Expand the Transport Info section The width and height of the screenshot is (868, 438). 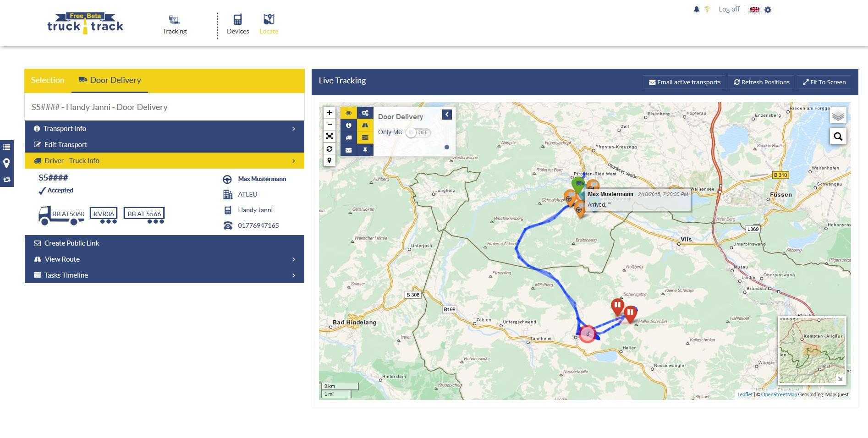click(x=165, y=129)
